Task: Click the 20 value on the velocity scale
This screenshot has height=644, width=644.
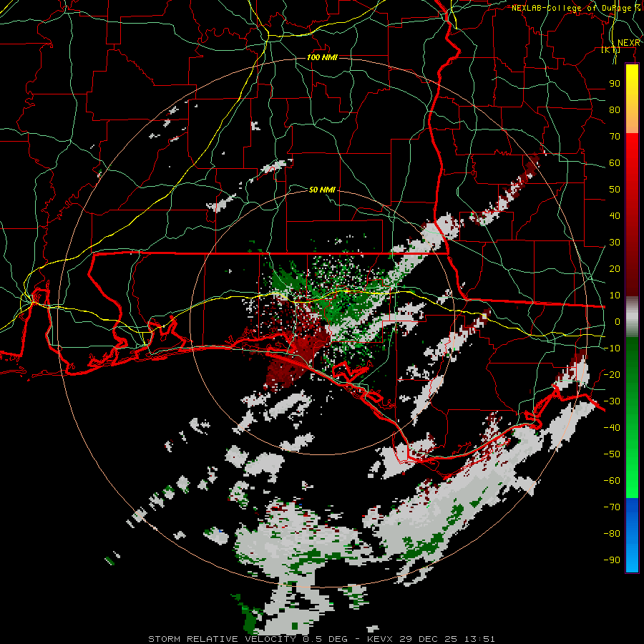Action: (615, 268)
